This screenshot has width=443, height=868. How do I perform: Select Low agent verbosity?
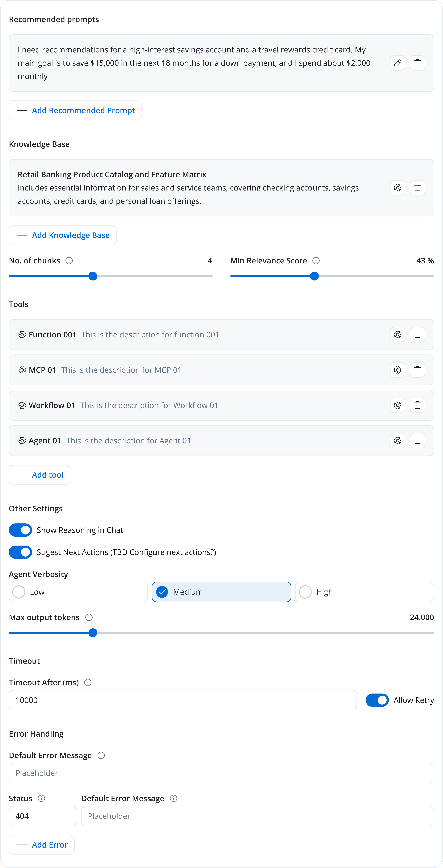(x=78, y=592)
